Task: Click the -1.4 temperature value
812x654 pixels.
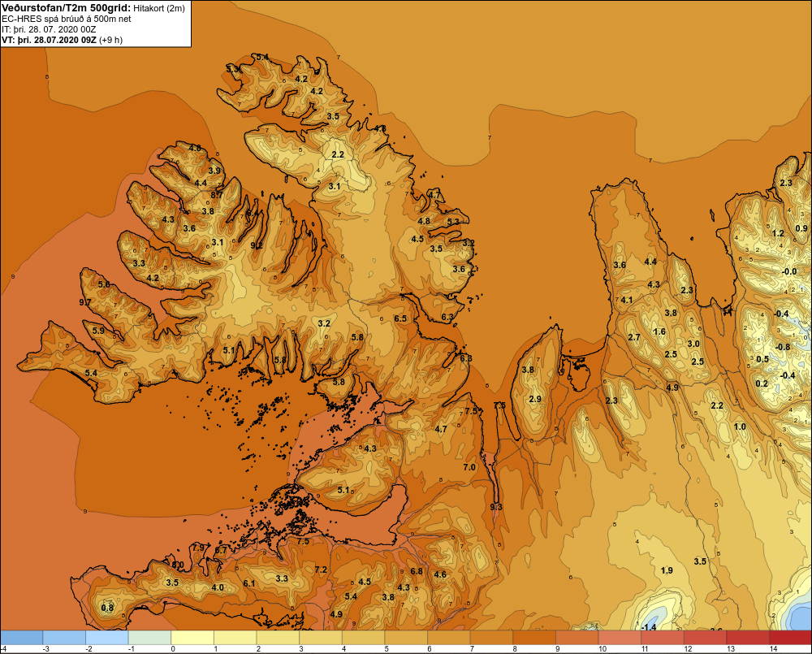Action: click(x=648, y=627)
